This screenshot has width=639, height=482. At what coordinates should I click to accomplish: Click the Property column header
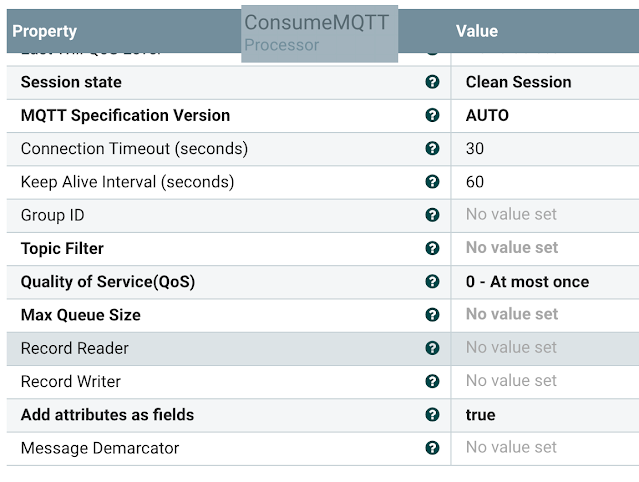tap(45, 31)
